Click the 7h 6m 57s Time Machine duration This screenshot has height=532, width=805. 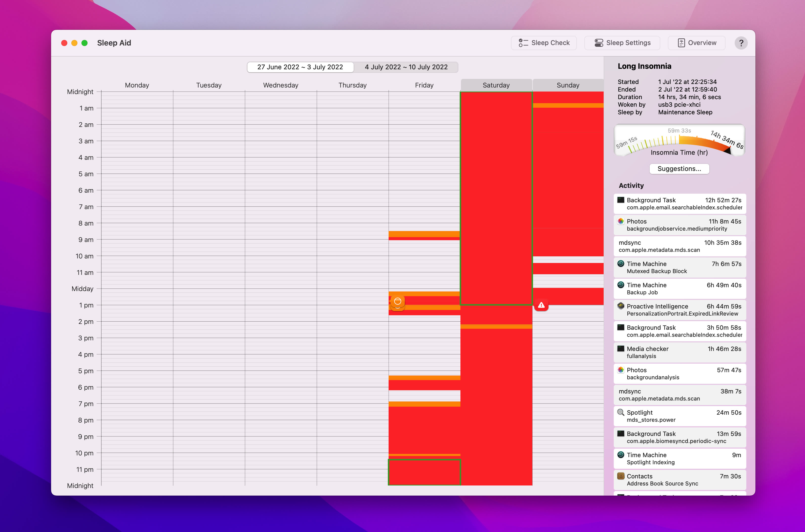pos(726,264)
